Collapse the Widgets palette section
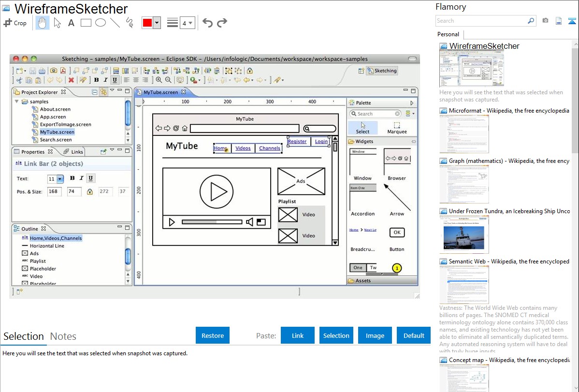 tap(414, 142)
